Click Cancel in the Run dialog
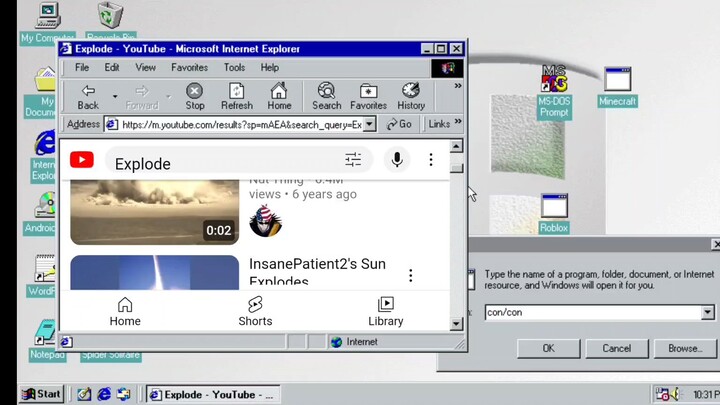The image size is (720, 405). (x=617, y=349)
